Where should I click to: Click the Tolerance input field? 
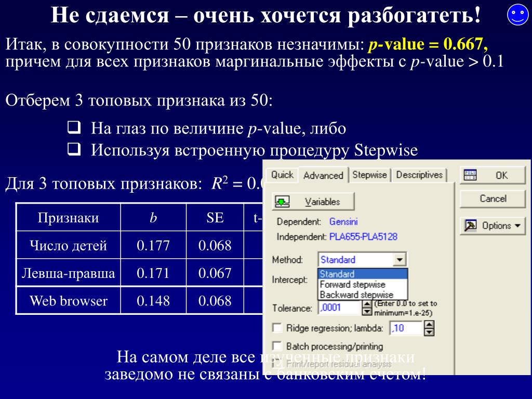(340, 308)
